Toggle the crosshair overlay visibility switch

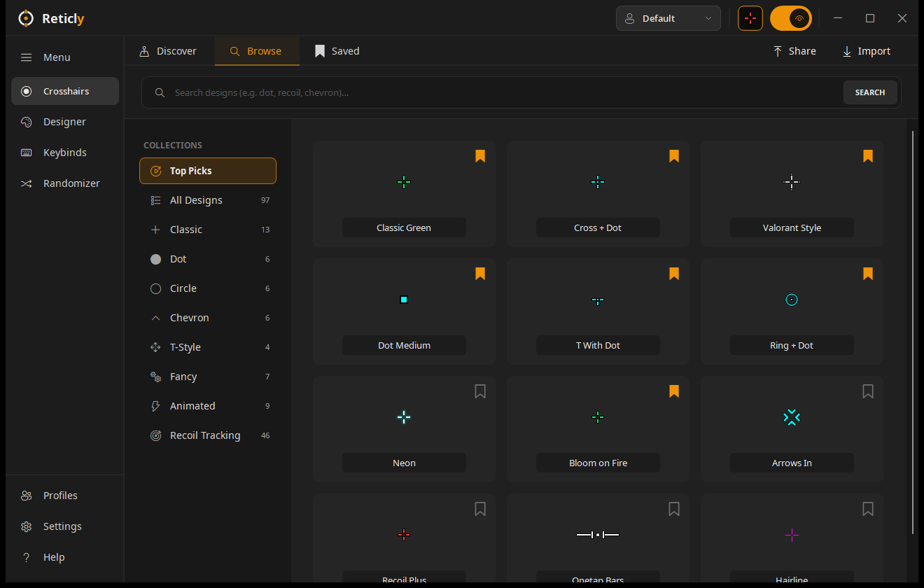(791, 18)
